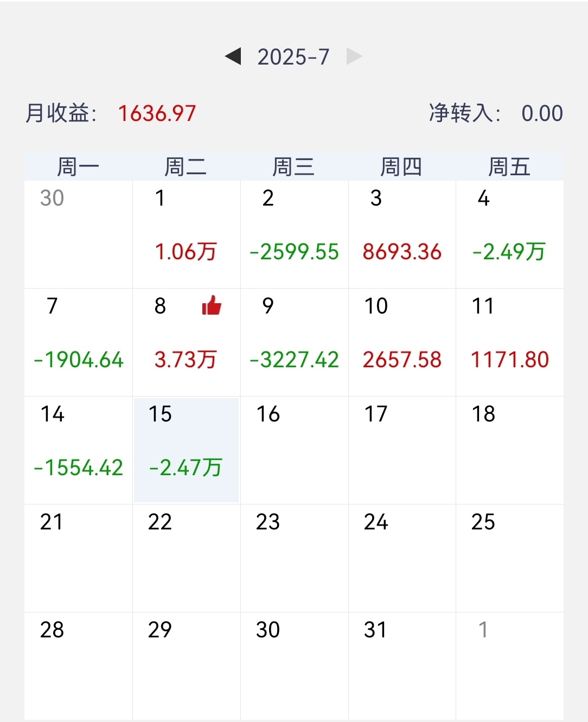The image size is (588, 722).
Task: Select day 21 in the calendar
Action: pyautogui.click(x=78, y=558)
